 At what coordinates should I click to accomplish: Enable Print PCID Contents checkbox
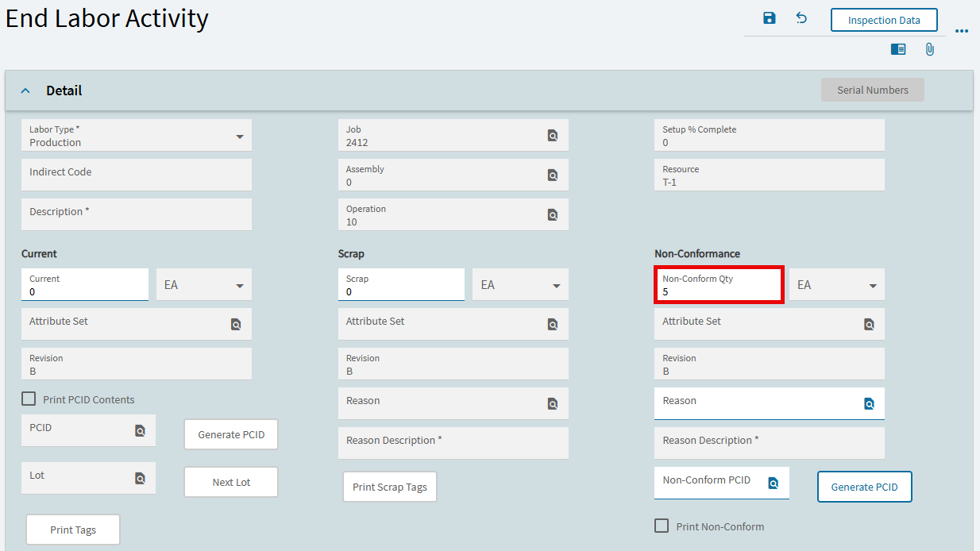[29, 399]
